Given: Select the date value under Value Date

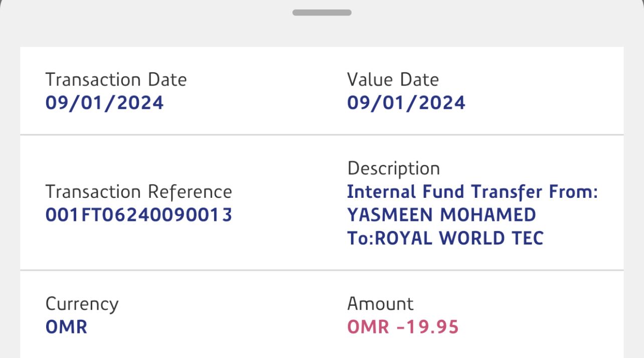Looking at the screenshot, I should coord(406,103).
